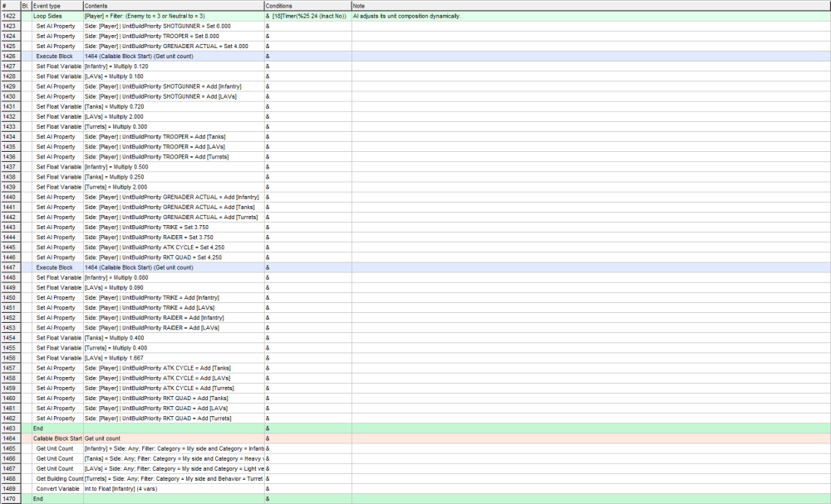The image size is (831, 504).
Task: Click the "[Turrets] = Multiply 2.000" cell
Action: (x=174, y=187)
